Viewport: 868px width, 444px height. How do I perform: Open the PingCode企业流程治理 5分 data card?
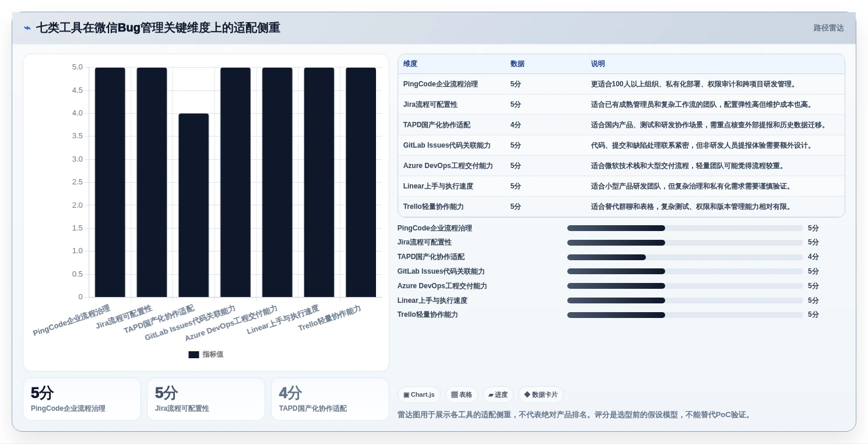(82, 399)
